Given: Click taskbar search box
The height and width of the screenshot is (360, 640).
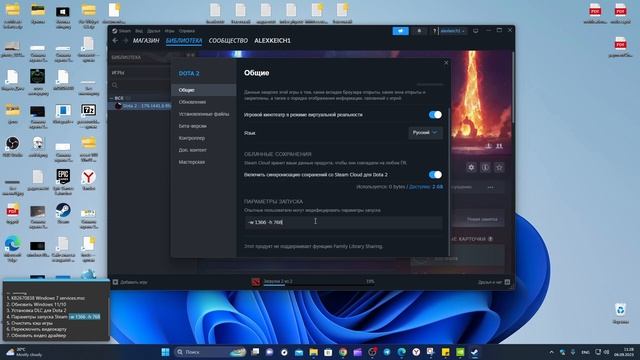Looking at the screenshot, I should click(x=211, y=352).
